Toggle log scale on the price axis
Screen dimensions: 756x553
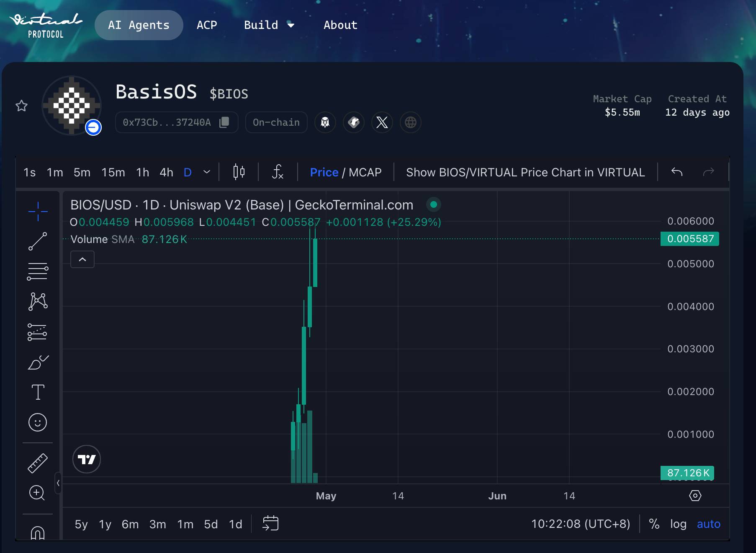coord(678,524)
